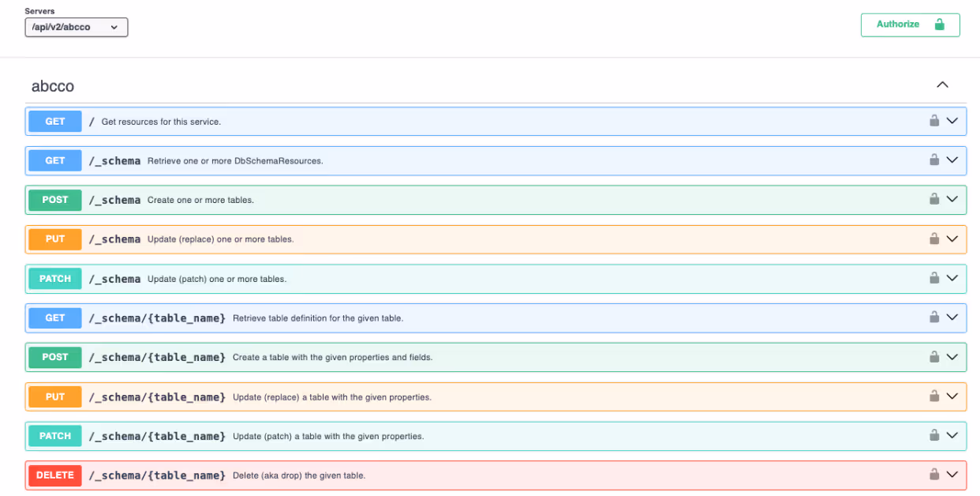Click lock icon on PUT /_schema/{table_name} row
The height and width of the screenshot is (496, 980).
(934, 396)
